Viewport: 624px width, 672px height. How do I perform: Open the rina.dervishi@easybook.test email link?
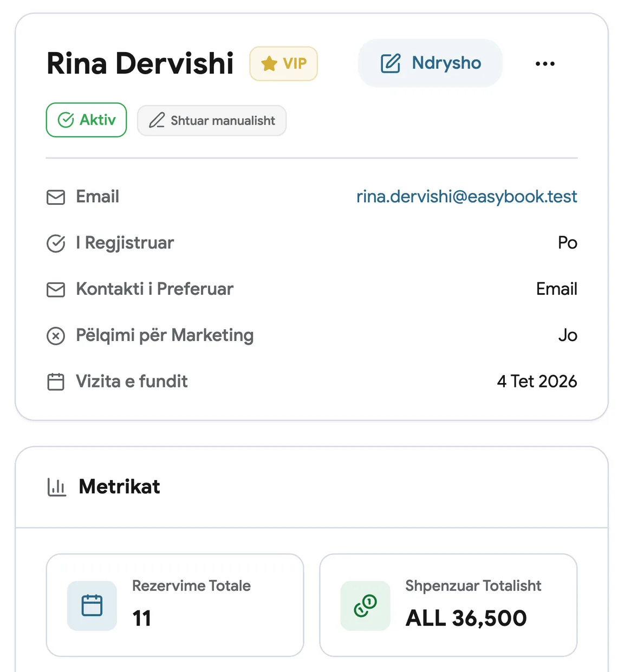(467, 196)
